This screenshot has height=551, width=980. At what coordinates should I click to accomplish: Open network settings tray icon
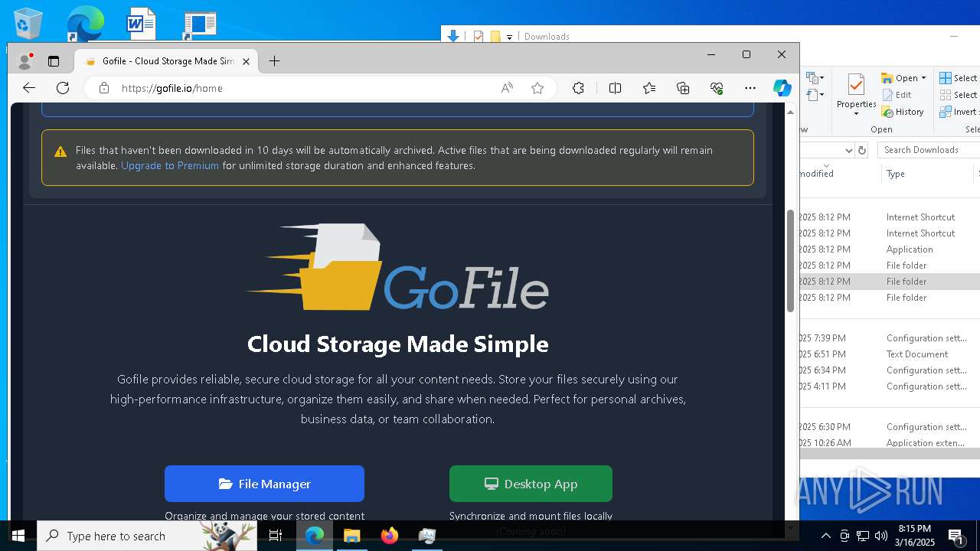(863, 536)
